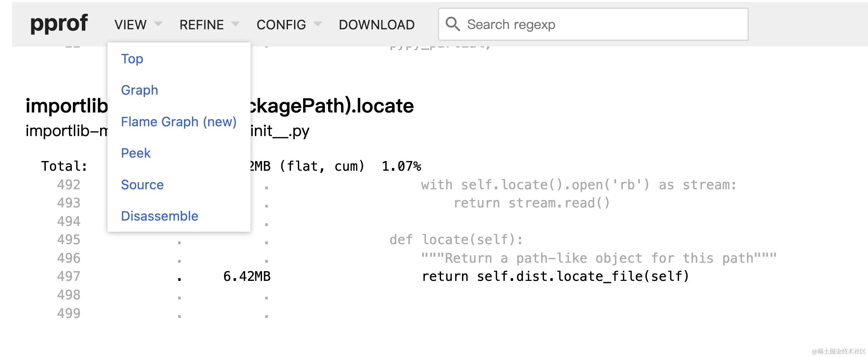Image resolution: width=868 pixels, height=357 pixels.
Task: Expand the REFINE menu arrow
Action: click(x=235, y=24)
